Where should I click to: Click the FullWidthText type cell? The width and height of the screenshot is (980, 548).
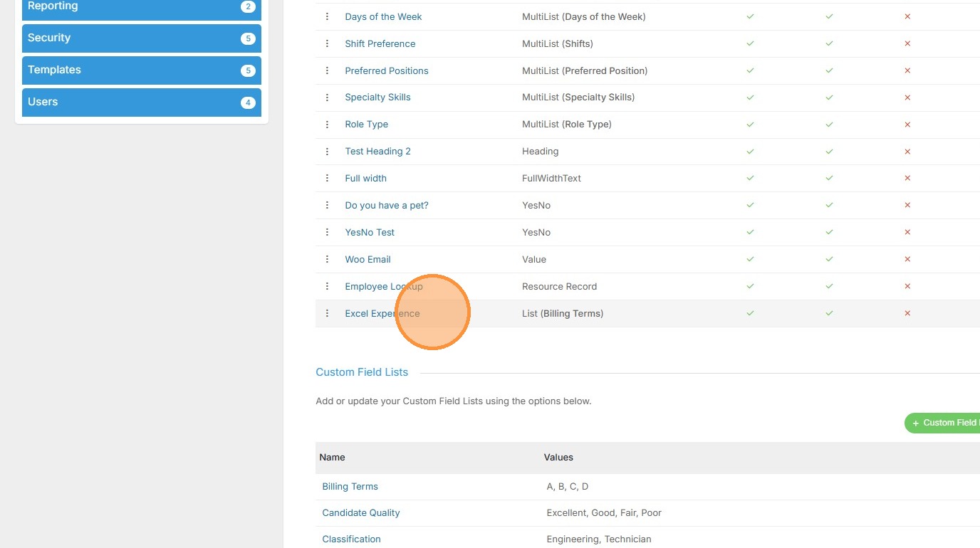click(551, 179)
